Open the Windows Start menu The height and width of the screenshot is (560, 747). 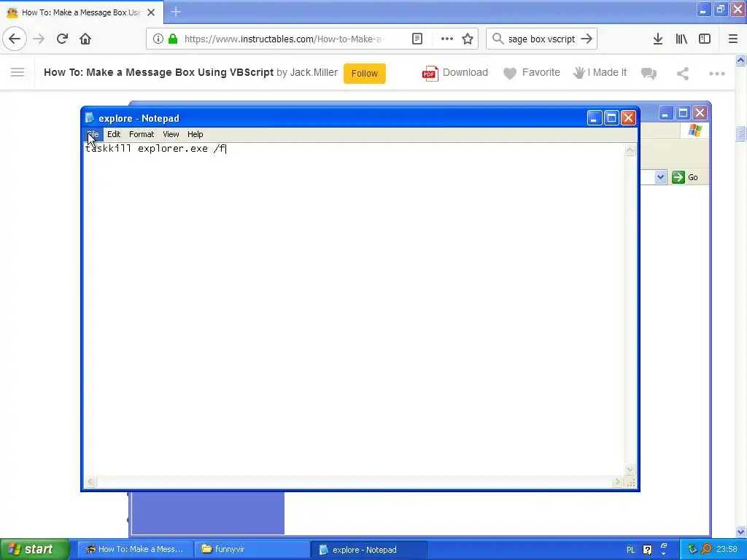(x=34, y=549)
